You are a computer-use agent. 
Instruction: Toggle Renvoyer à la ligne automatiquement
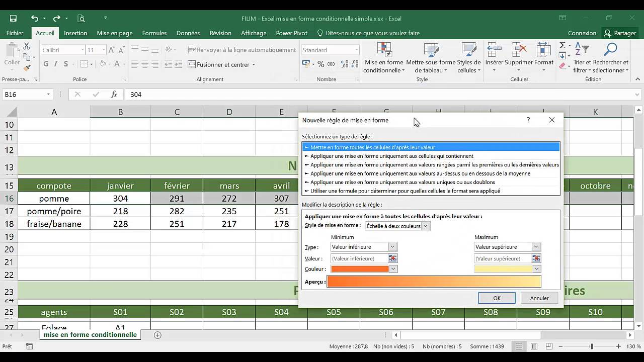point(242,50)
